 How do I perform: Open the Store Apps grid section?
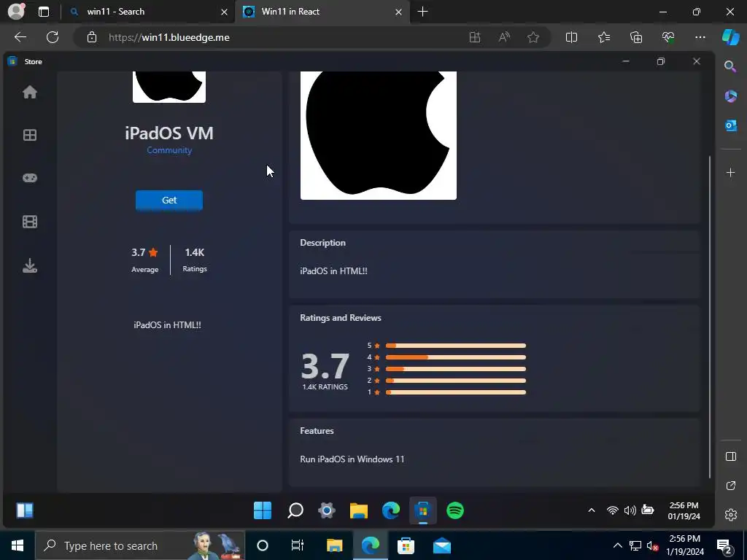(29, 135)
